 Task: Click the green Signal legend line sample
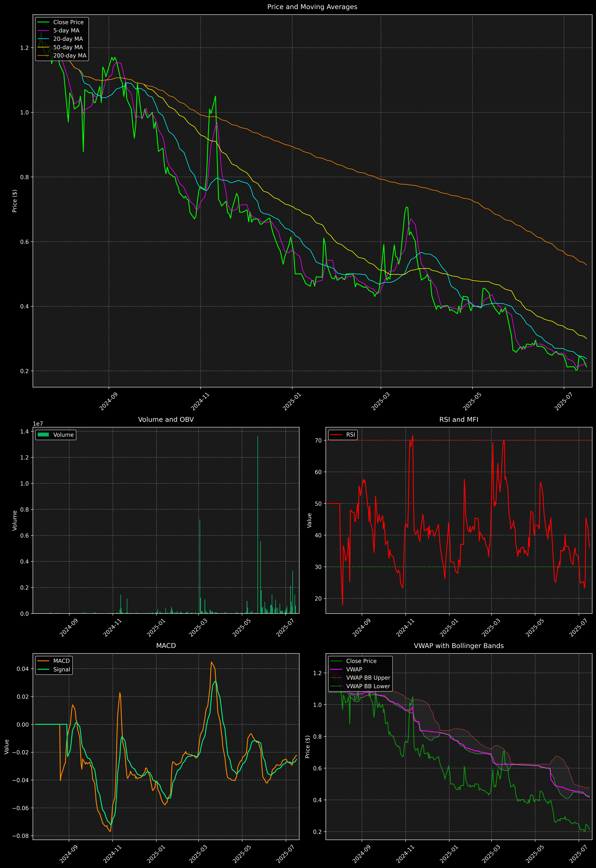click(43, 669)
